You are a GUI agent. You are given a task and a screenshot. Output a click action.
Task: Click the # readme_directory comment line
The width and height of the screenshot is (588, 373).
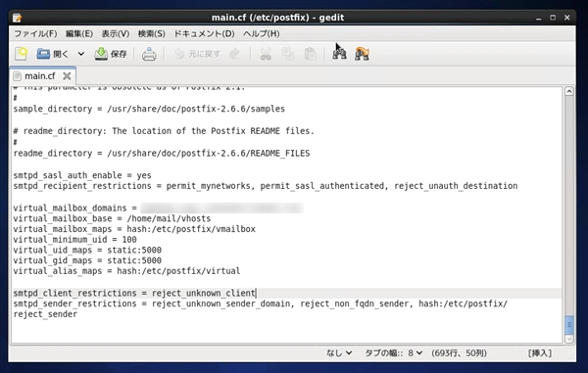(164, 131)
